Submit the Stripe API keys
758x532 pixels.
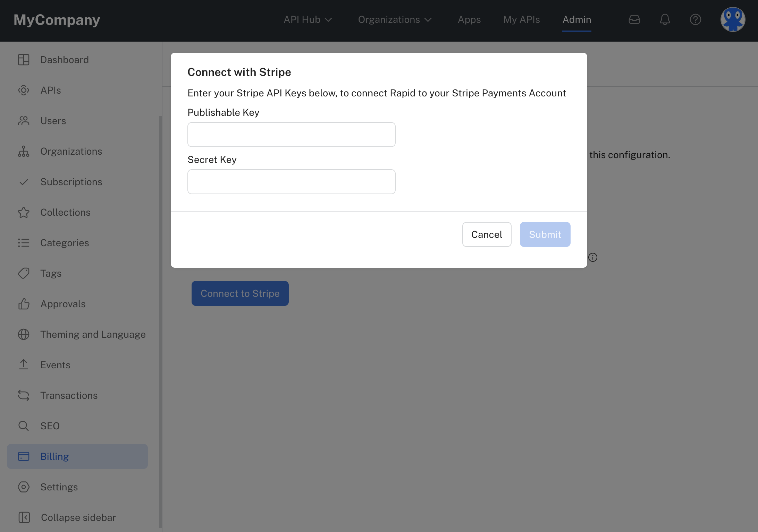coord(545,234)
